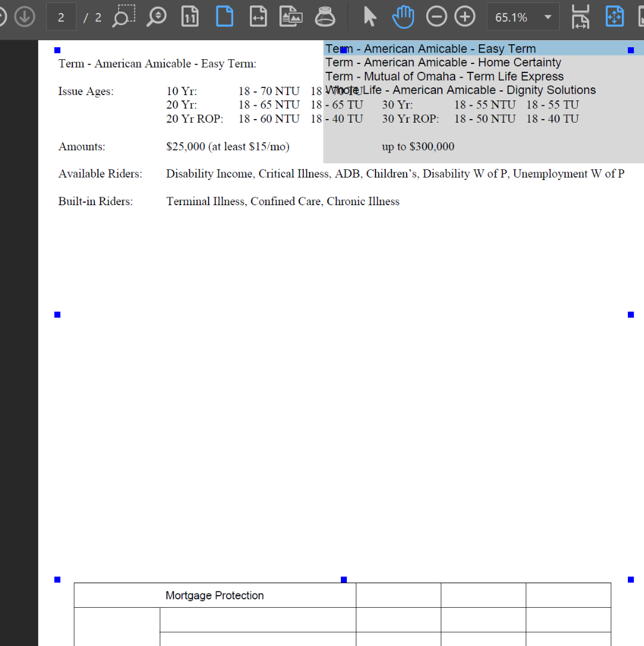Pick 'Term - Mutual of Omaha - Term Life Express'
Screen dimensions: 644x646
click(x=483, y=77)
